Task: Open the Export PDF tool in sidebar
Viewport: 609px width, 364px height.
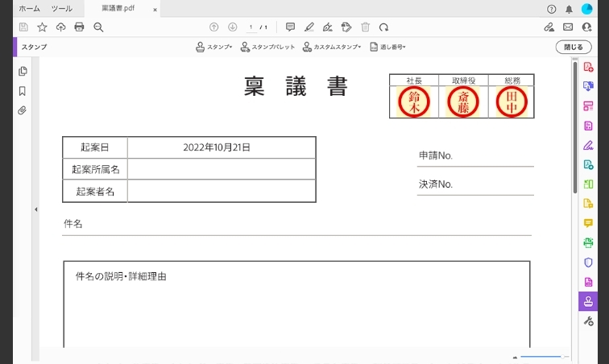Action: click(588, 86)
